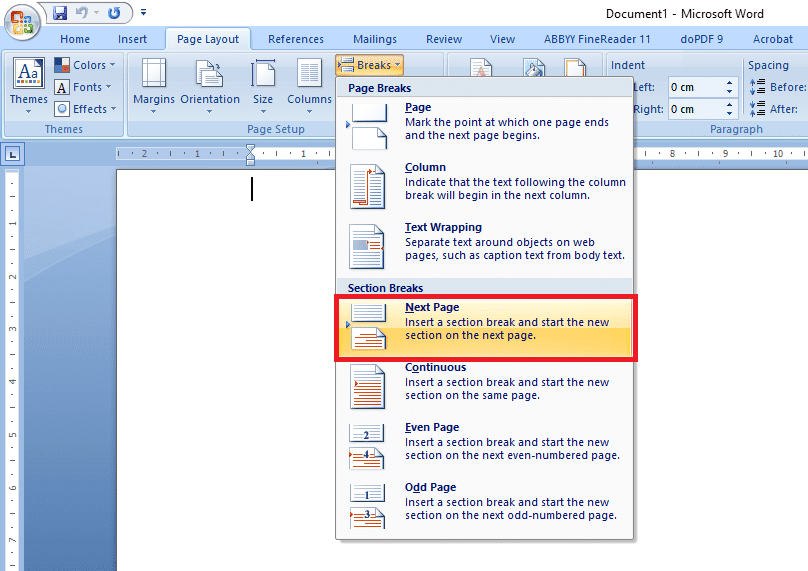The image size is (808, 571).
Task: Expand the Effects theme dropdown
Action: (86, 109)
